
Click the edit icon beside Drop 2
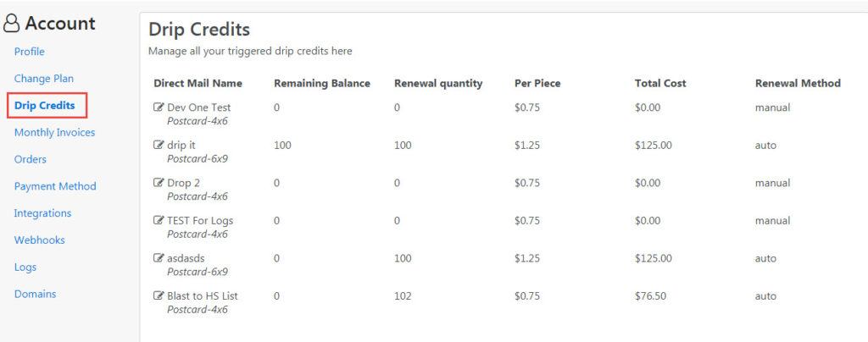coord(159,182)
